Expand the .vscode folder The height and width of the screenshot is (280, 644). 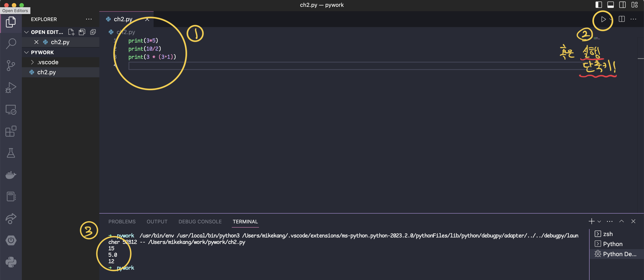[x=47, y=62]
